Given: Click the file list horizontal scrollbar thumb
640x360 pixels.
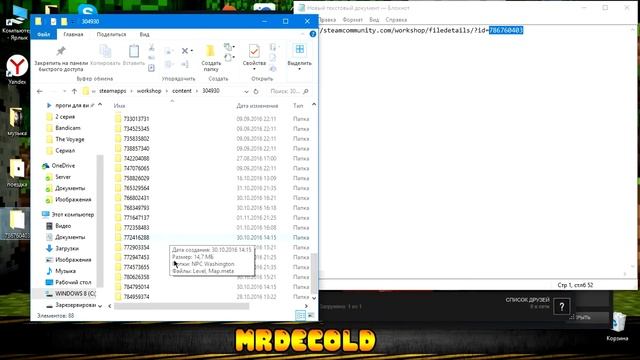Looking at the screenshot, I should click(x=182, y=306).
